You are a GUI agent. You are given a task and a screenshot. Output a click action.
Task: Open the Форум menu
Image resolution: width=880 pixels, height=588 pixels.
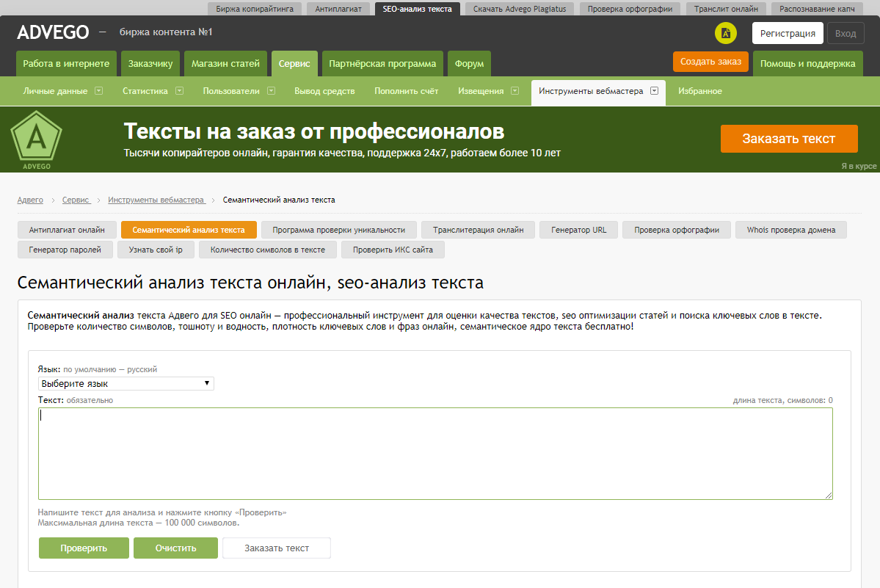(469, 63)
